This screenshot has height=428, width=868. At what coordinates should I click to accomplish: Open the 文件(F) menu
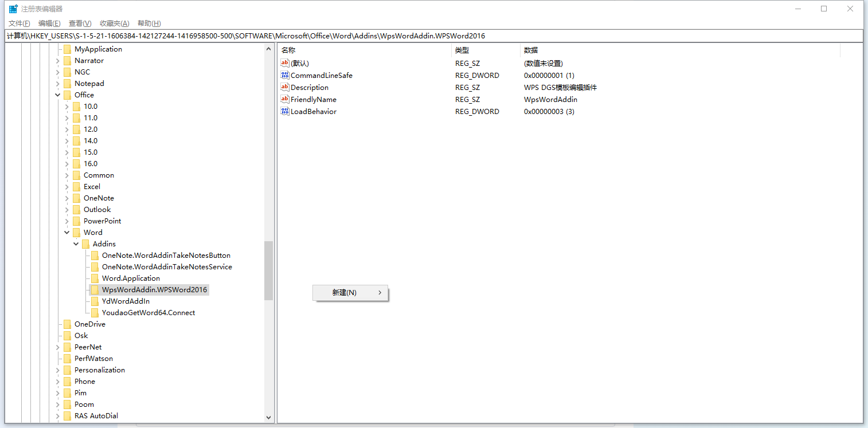[19, 23]
